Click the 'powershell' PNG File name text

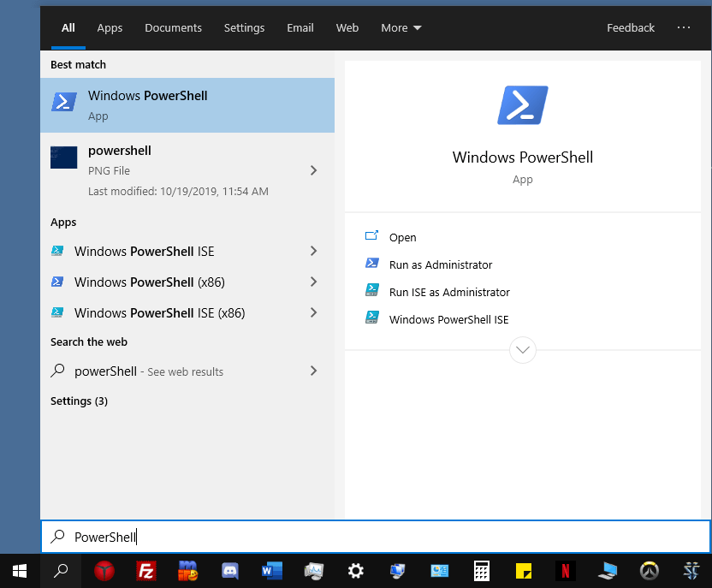[120, 151]
